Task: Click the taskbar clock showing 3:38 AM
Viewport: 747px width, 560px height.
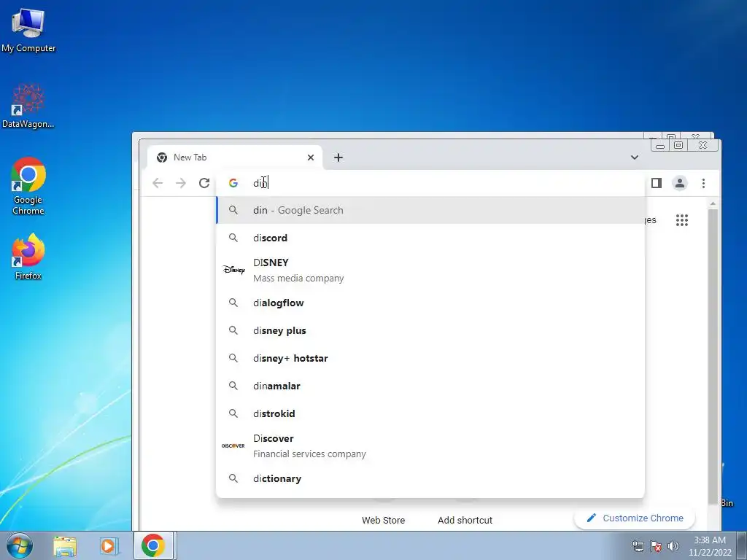Action: coord(709,546)
